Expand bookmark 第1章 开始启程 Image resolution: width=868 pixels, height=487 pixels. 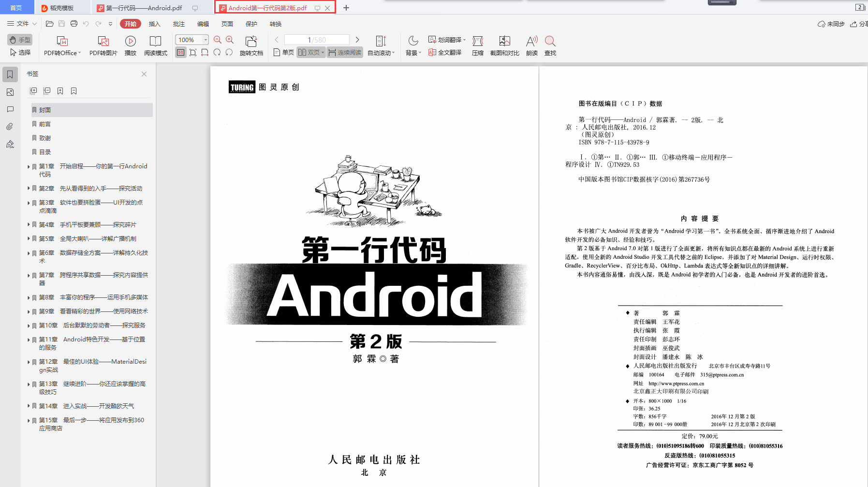[x=29, y=166]
